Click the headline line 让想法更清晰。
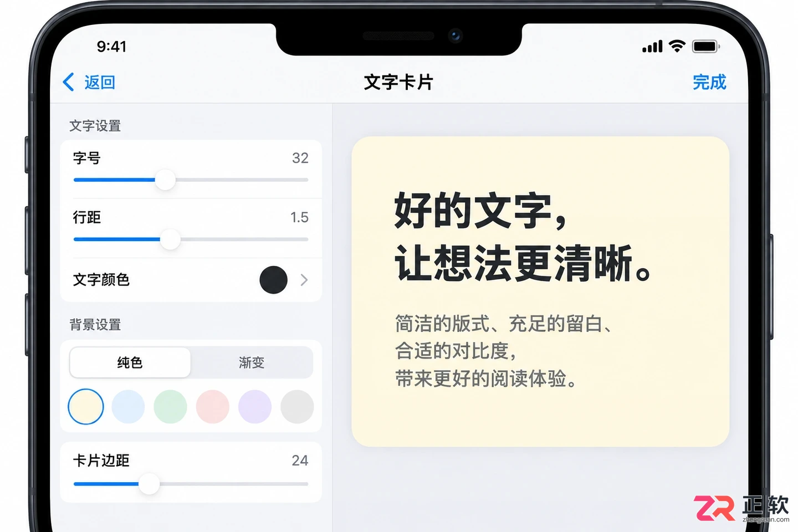 [x=523, y=263]
